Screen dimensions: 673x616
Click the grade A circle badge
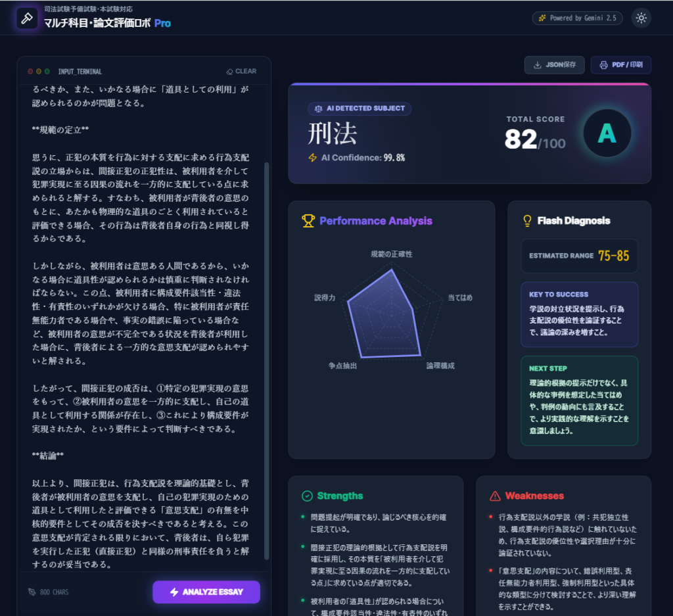(x=607, y=133)
